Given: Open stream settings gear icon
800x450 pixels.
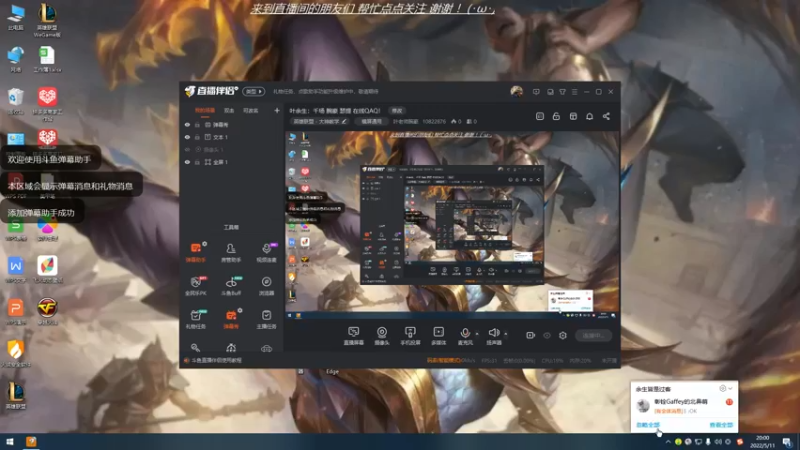Looking at the screenshot, I should pos(563,335).
